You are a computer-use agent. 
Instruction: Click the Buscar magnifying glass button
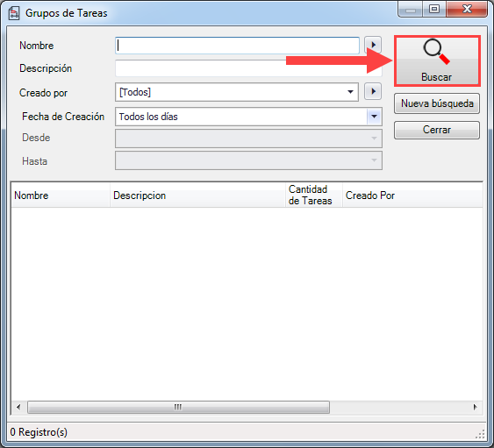pos(437,61)
